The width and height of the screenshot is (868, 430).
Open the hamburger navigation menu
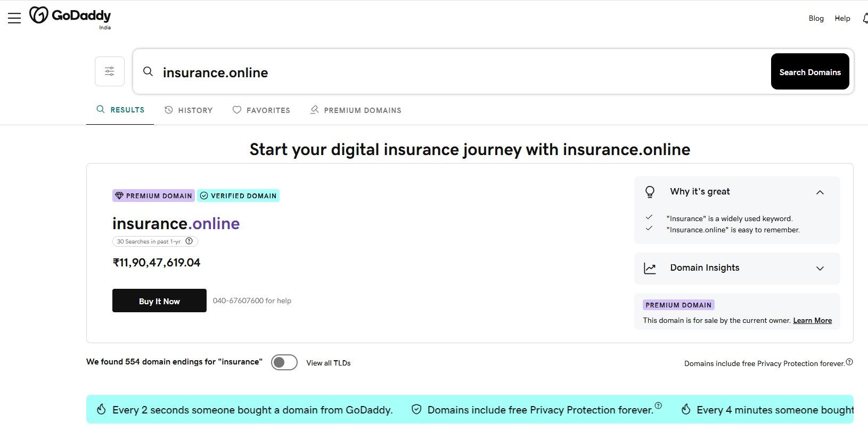click(14, 18)
